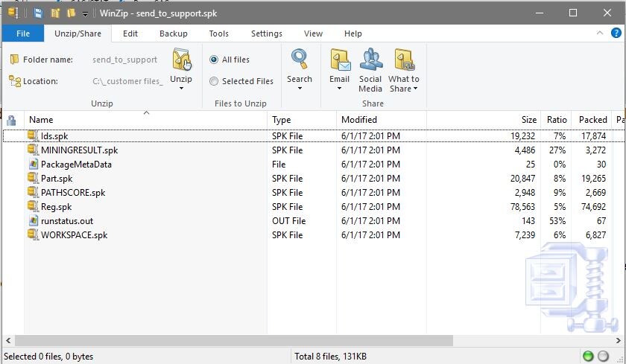The image size is (626, 364).
Task: Expand the Unzip dropdown arrow
Action: click(181, 89)
